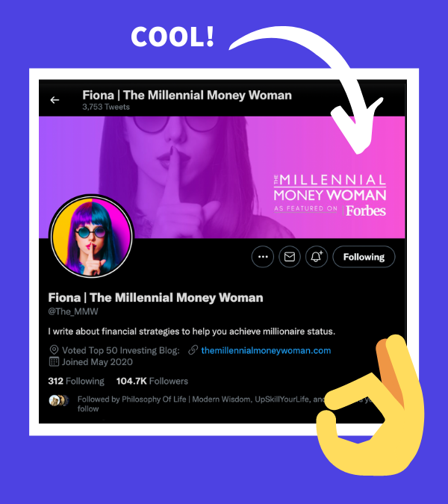Click the header title with 3,753 Tweets

pos(187,99)
